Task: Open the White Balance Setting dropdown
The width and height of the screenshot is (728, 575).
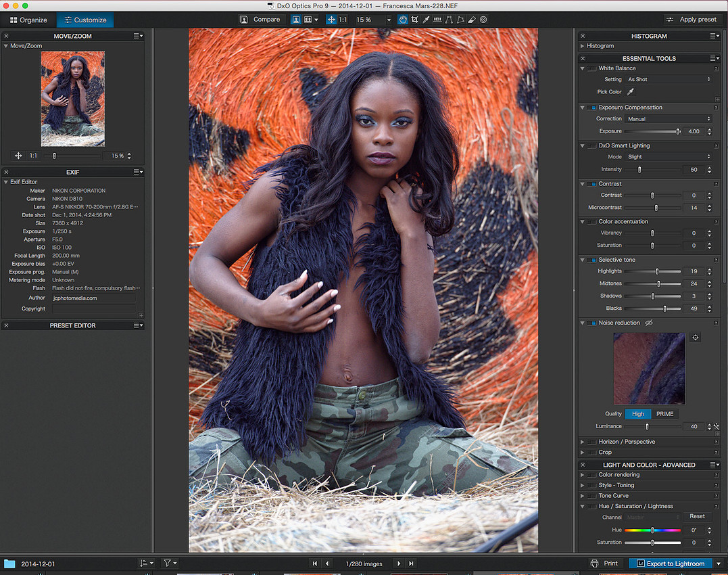Action: 669,80
